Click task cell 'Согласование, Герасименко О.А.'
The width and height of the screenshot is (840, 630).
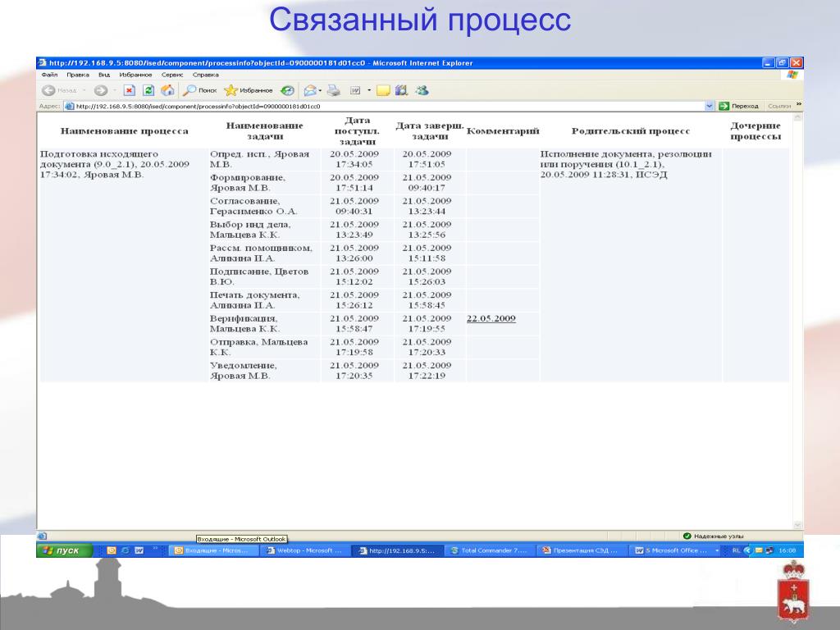tap(265, 206)
